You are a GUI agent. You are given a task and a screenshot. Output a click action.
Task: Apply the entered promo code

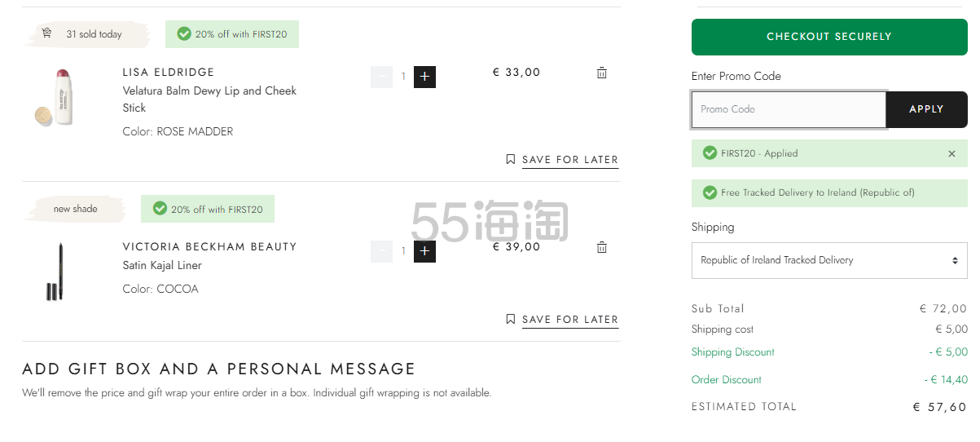click(926, 109)
